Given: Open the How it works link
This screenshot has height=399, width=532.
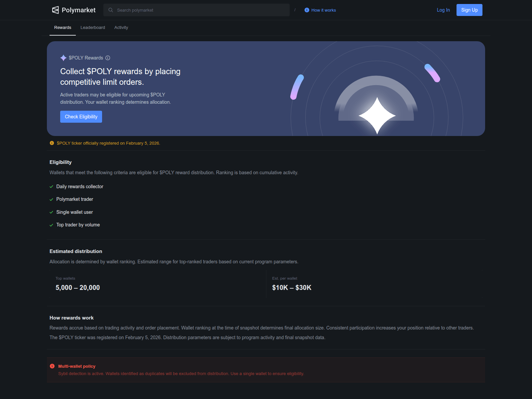Looking at the screenshot, I should (323, 10).
